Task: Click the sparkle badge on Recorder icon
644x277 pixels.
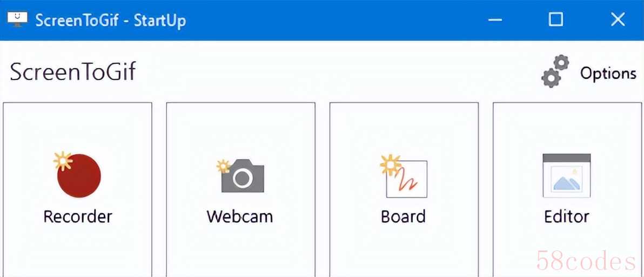Action: click(63, 161)
